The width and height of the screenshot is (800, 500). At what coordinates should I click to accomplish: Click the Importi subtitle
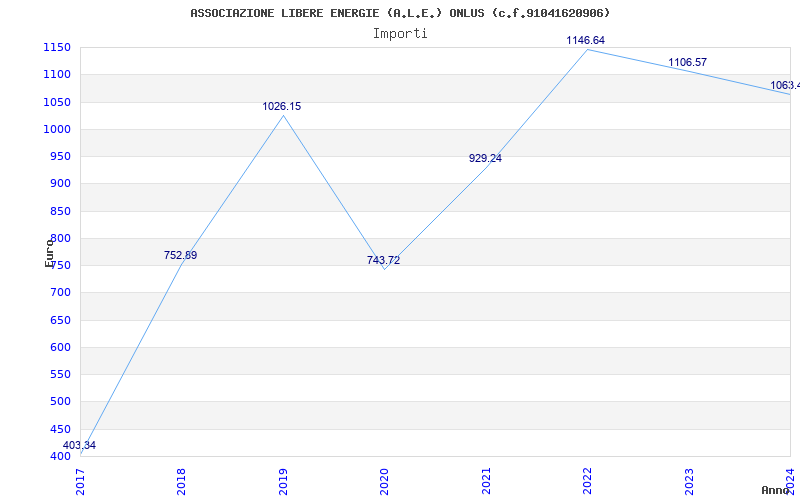pos(400,34)
